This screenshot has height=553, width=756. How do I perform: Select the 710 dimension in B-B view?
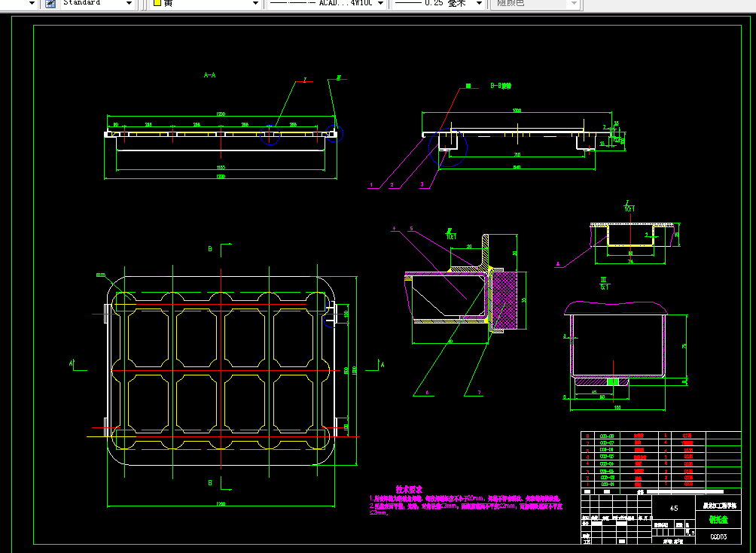[x=517, y=155]
